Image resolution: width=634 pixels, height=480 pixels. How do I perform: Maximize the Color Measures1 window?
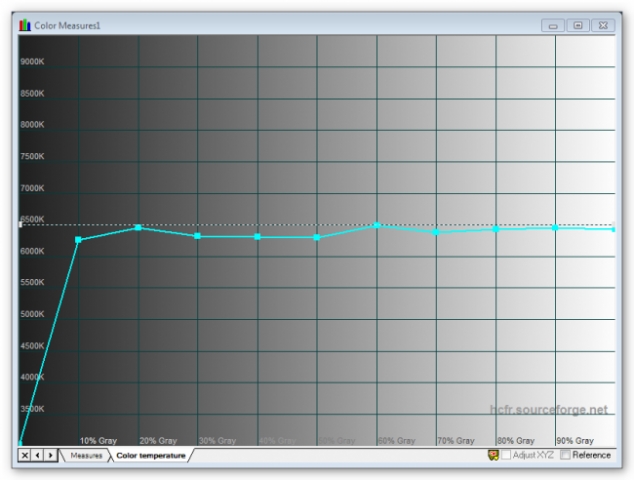point(577,24)
